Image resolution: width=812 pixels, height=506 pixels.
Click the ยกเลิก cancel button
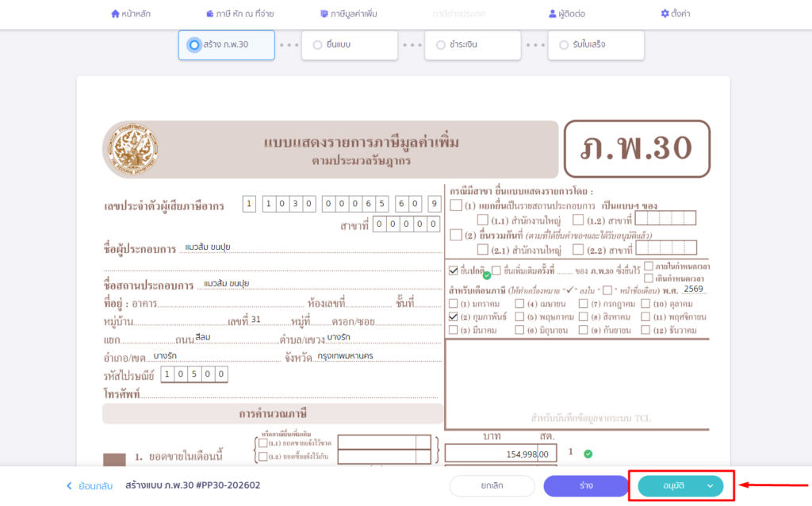tap(492, 486)
